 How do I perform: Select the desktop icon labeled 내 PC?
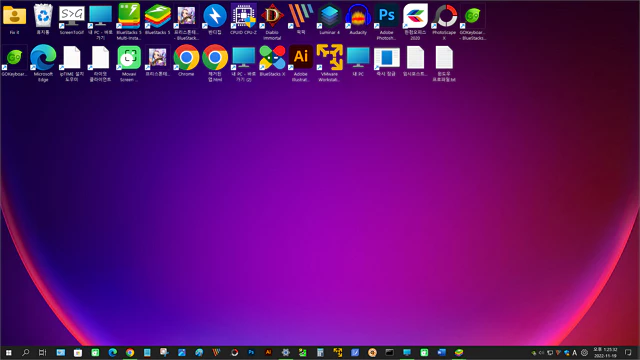358,61
